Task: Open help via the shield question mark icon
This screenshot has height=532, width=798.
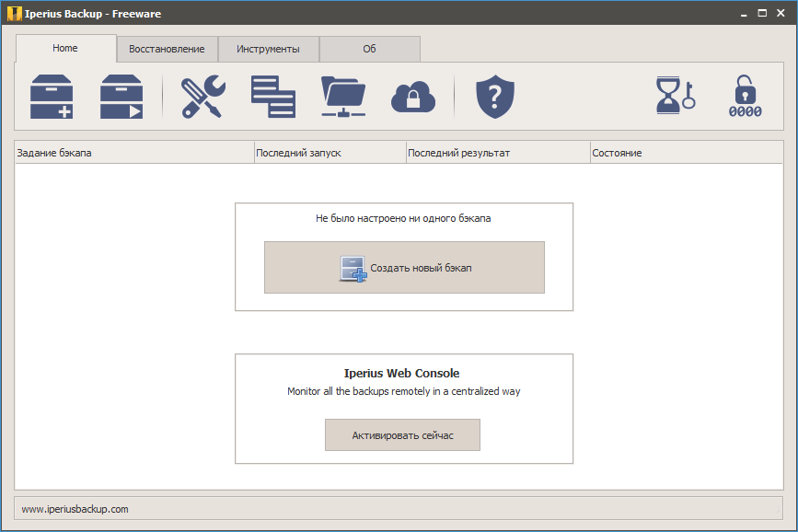Action: pyautogui.click(x=495, y=97)
